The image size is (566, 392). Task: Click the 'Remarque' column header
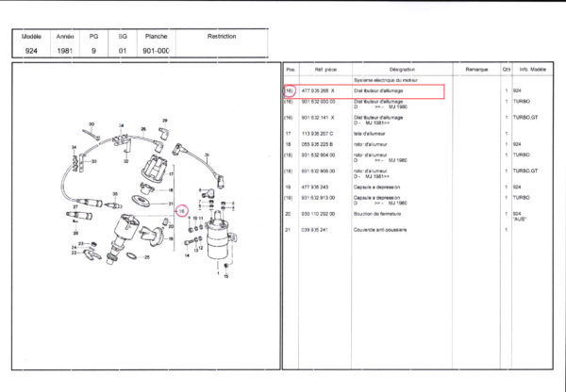click(x=475, y=71)
